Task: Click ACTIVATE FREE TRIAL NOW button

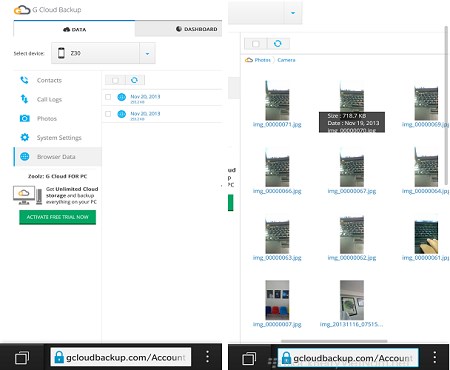Action: point(57,217)
